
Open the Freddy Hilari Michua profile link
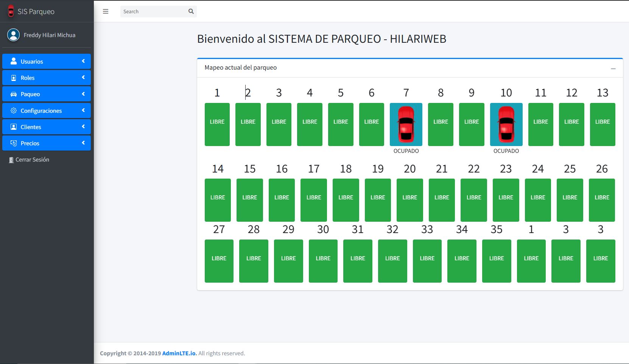[49, 35]
